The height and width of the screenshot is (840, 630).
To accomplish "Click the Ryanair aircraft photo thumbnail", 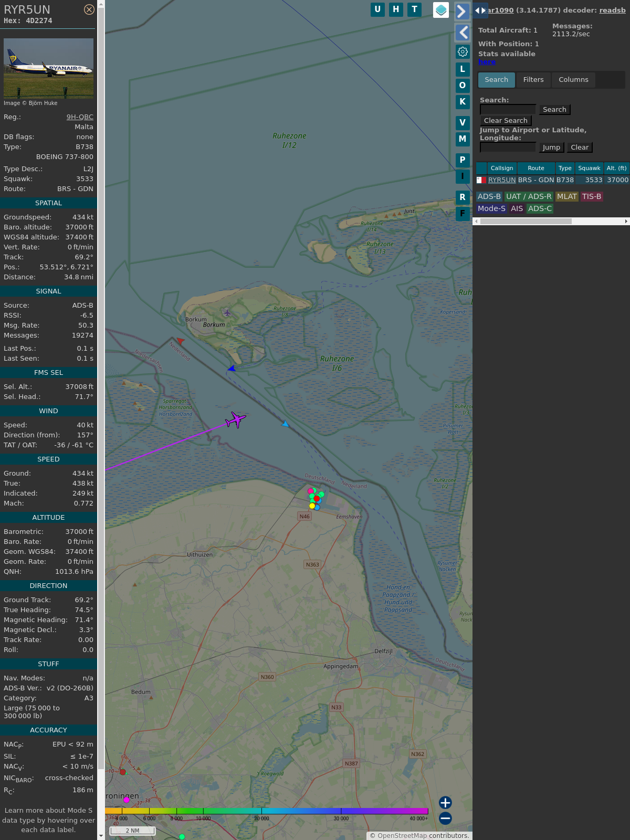I will point(48,68).
